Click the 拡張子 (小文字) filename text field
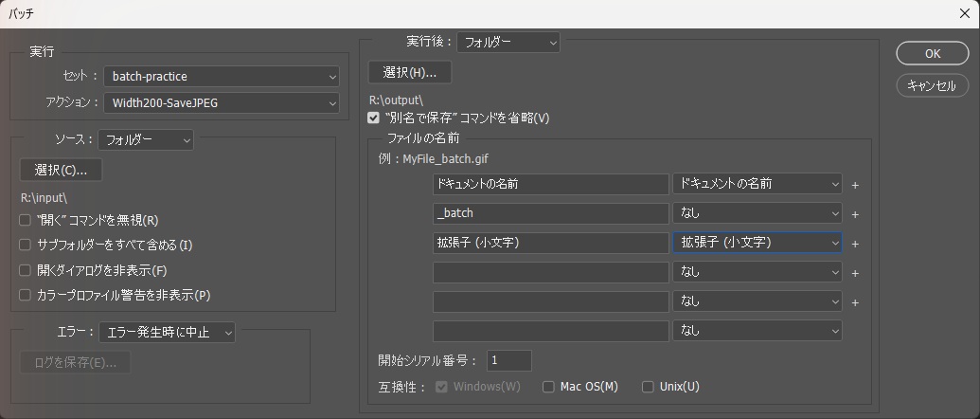The image size is (980, 419). coord(551,243)
